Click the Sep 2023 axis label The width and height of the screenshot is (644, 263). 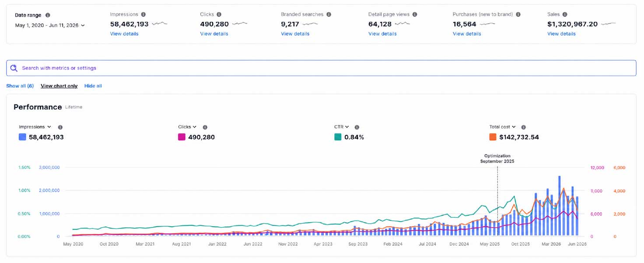(x=358, y=244)
